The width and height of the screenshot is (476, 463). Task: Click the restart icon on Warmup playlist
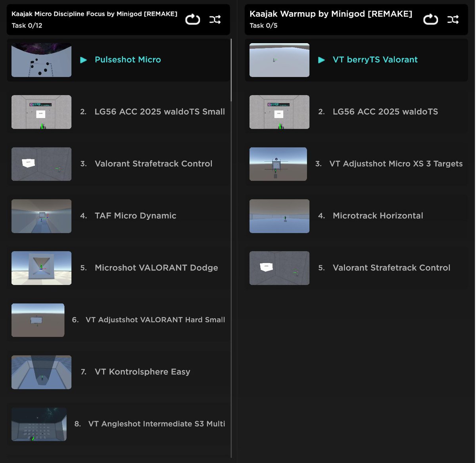(430, 19)
